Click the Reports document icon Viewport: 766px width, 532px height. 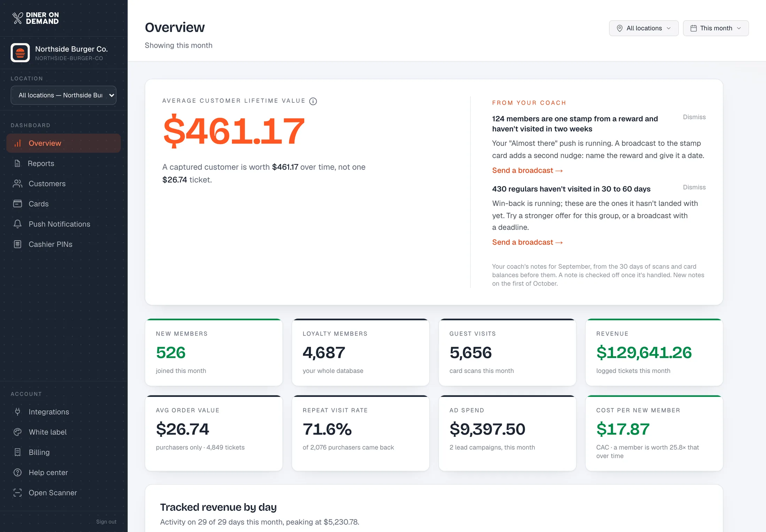point(17,163)
